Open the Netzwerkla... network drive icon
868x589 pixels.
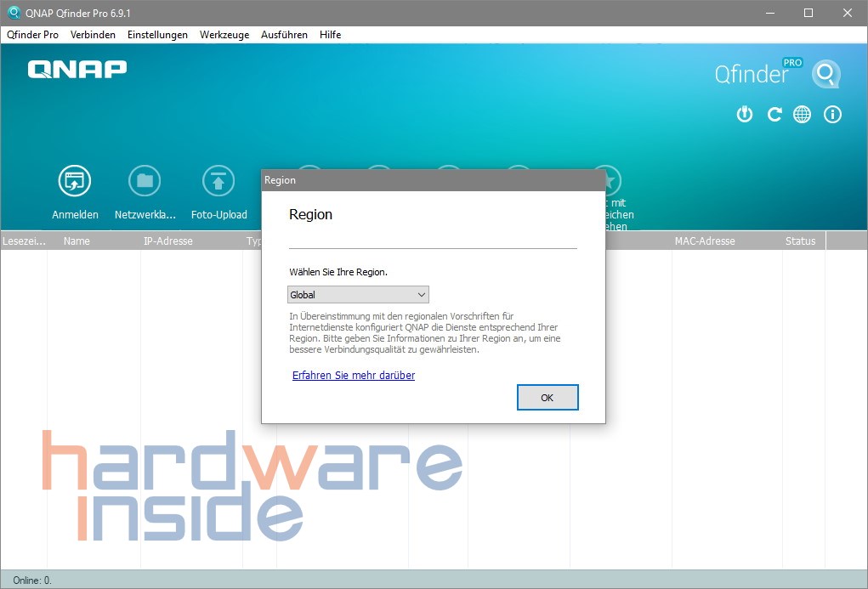[x=145, y=181]
